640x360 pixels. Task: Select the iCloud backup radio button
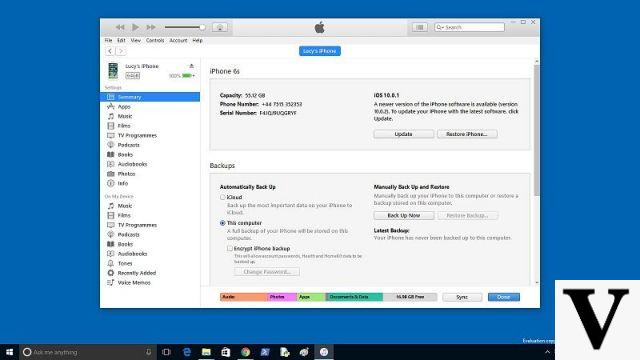[223, 197]
